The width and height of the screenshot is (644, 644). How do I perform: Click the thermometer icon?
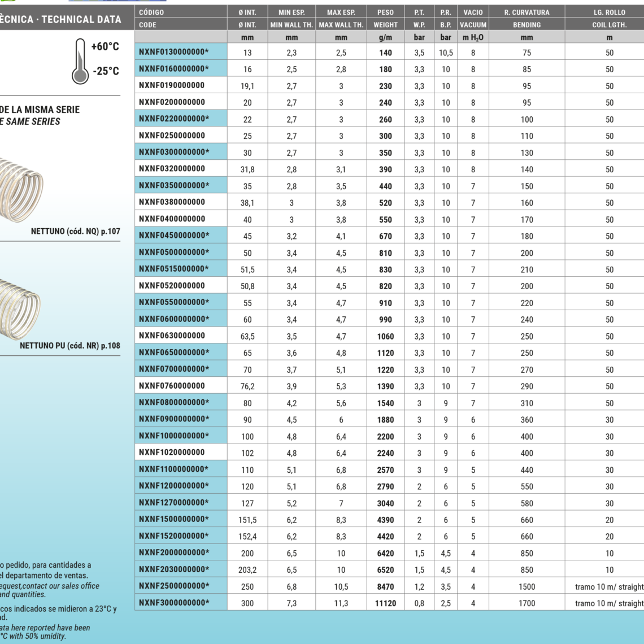[81, 62]
